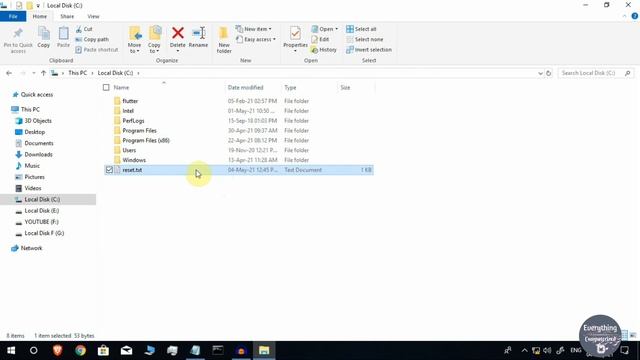Click the volume speaker tray icon
The image size is (640, 360).
547,350
